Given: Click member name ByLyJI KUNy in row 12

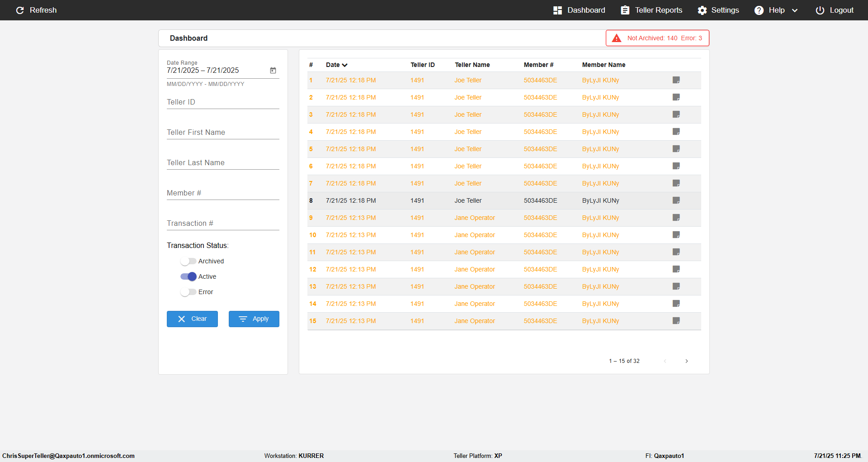Looking at the screenshot, I should tap(600, 269).
